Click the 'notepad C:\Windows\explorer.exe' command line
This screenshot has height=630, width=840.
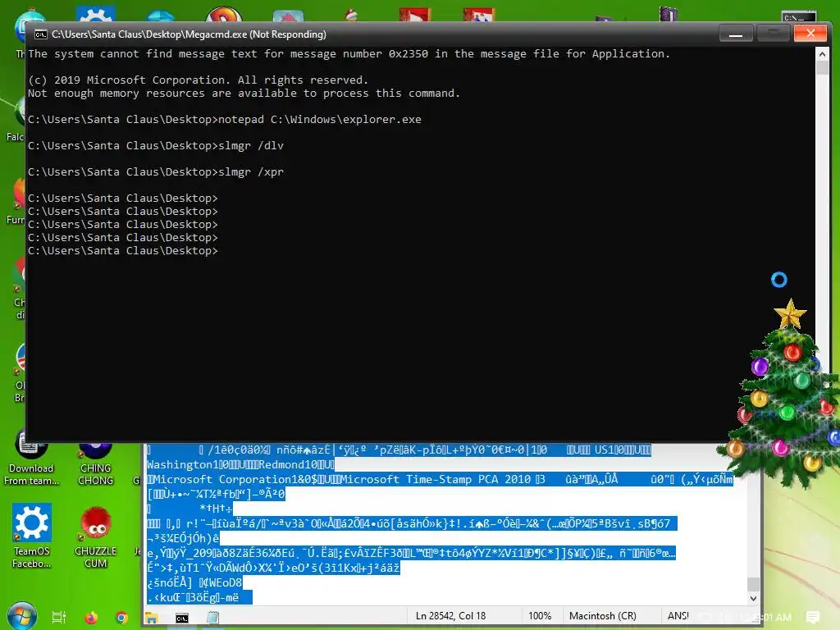click(x=225, y=120)
